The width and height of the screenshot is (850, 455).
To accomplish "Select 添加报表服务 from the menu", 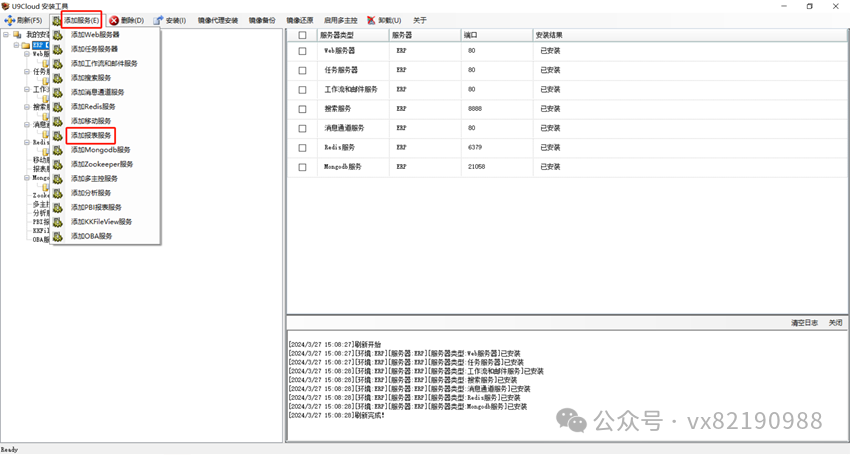I will click(91, 135).
